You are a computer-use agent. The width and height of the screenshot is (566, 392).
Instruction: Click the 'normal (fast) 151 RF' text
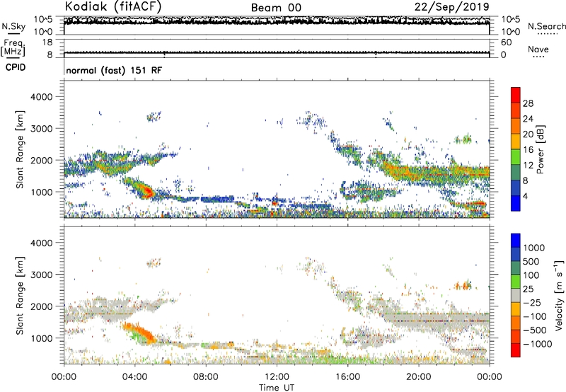click(x=114, y=70)
